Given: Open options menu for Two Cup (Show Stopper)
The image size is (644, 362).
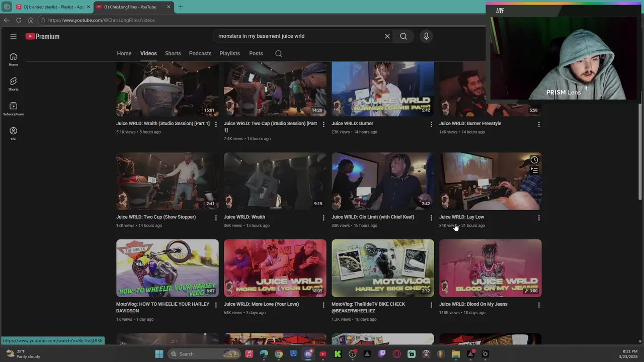Looking at the screenshot, I should [x=216, y=218].
